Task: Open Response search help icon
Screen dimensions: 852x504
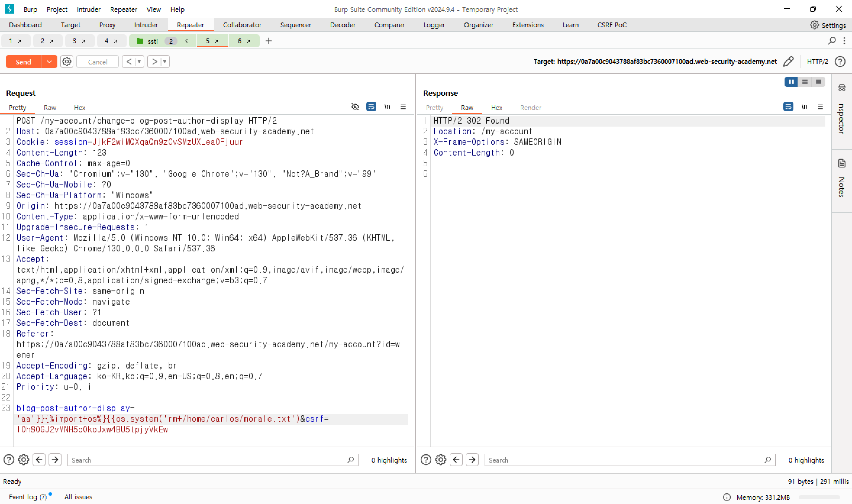Action: tap(426, 460)
